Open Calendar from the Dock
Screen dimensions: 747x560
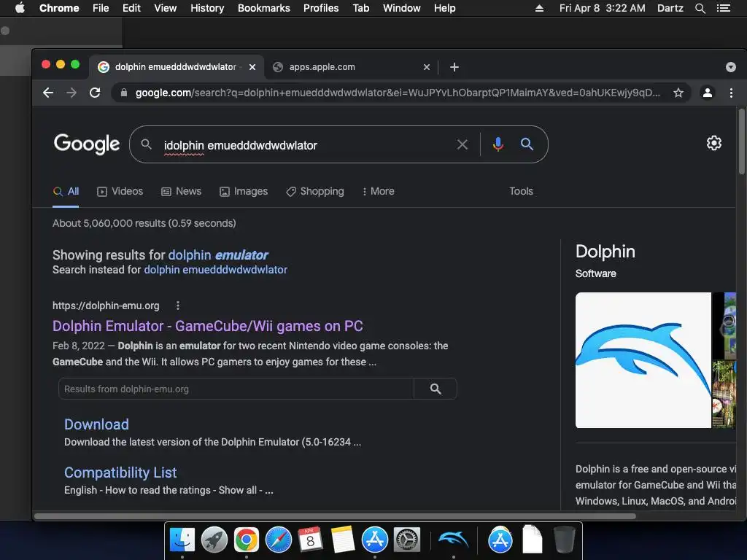tap(310, 540)
